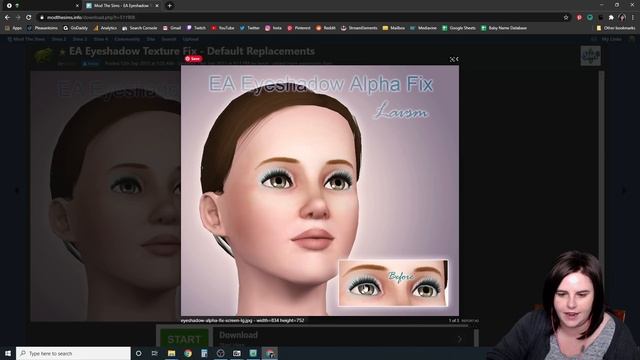
Task: Open Task View on the taskbar
Action: [x=155, y=353]
